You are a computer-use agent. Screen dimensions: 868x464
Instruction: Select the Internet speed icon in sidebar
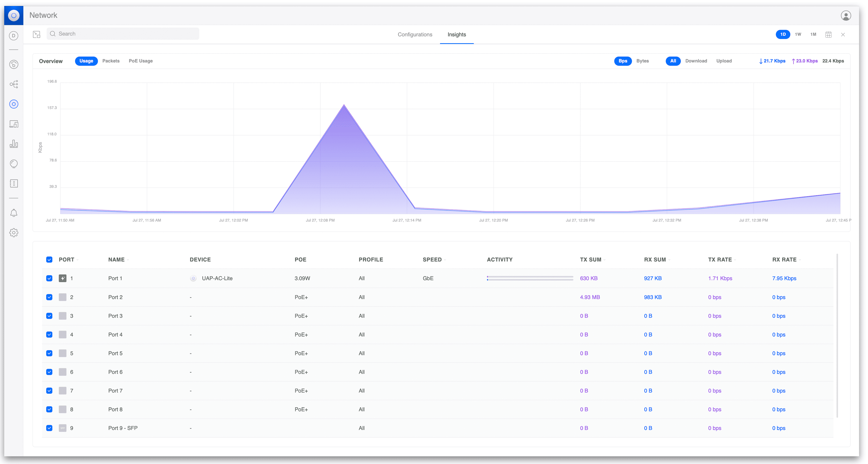[x=13, y=64]
